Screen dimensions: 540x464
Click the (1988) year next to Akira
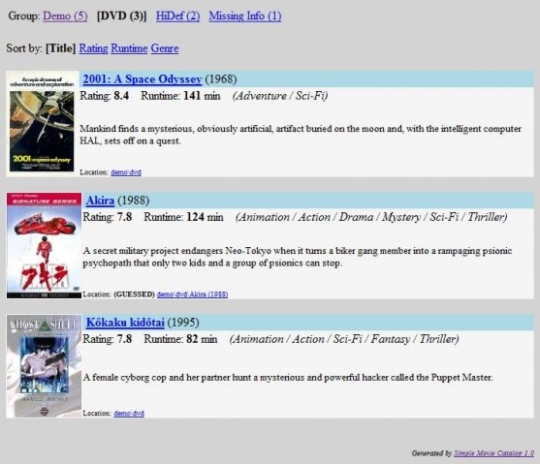point(133,200)
